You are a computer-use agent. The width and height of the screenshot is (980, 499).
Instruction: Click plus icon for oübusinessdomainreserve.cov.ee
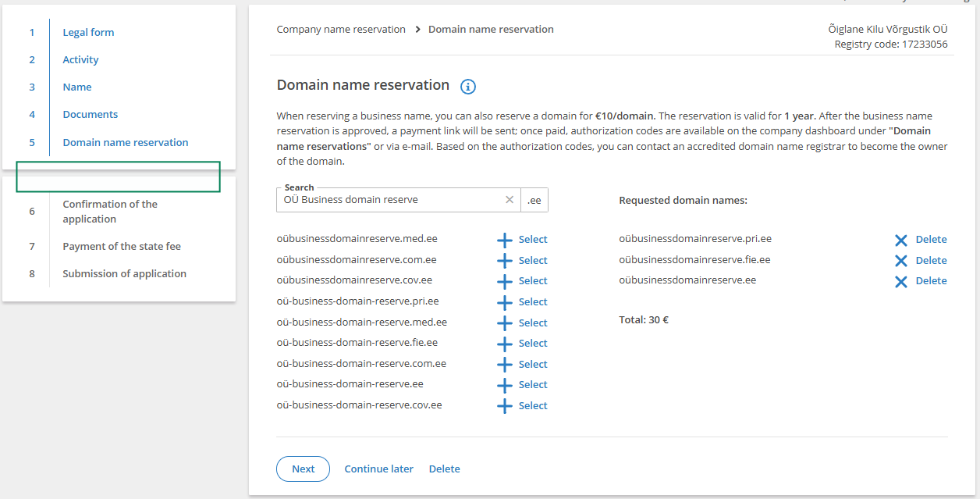tap(505, 281)
